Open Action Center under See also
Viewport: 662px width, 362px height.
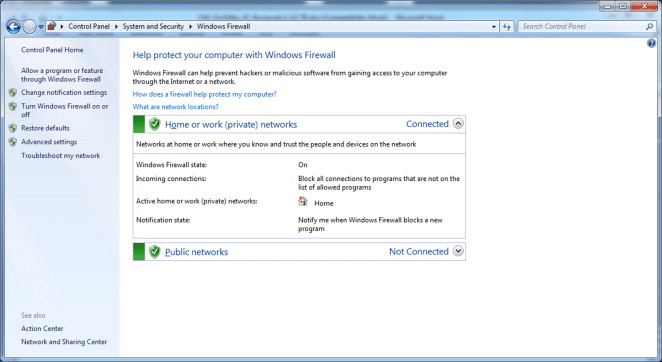(42, 329)
